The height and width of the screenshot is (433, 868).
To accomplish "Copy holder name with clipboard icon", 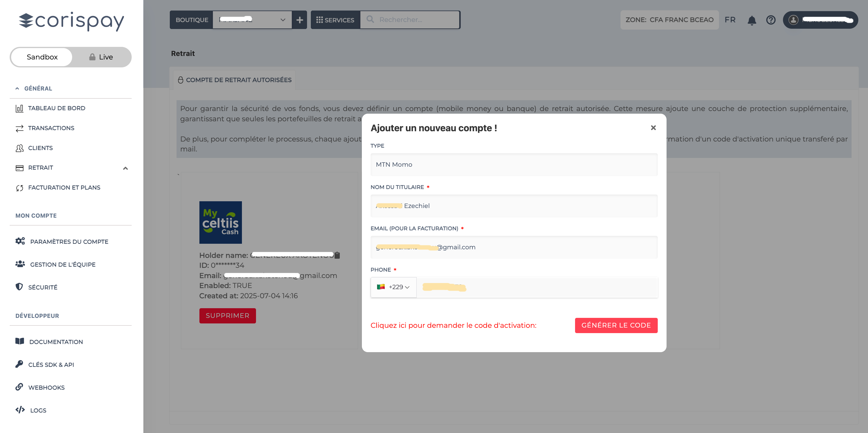I will (x=337, y=255).
